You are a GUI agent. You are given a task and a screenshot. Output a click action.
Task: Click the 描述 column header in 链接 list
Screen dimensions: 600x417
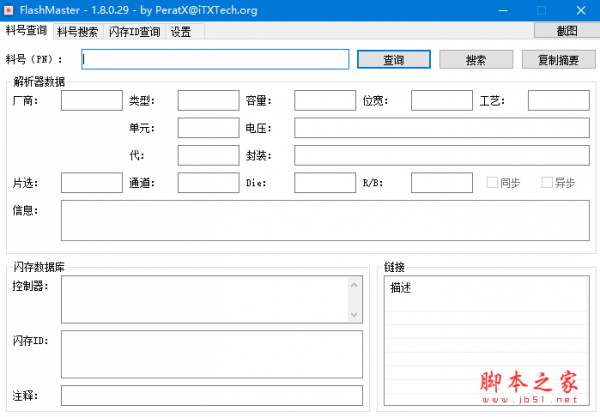click(486, 288)
